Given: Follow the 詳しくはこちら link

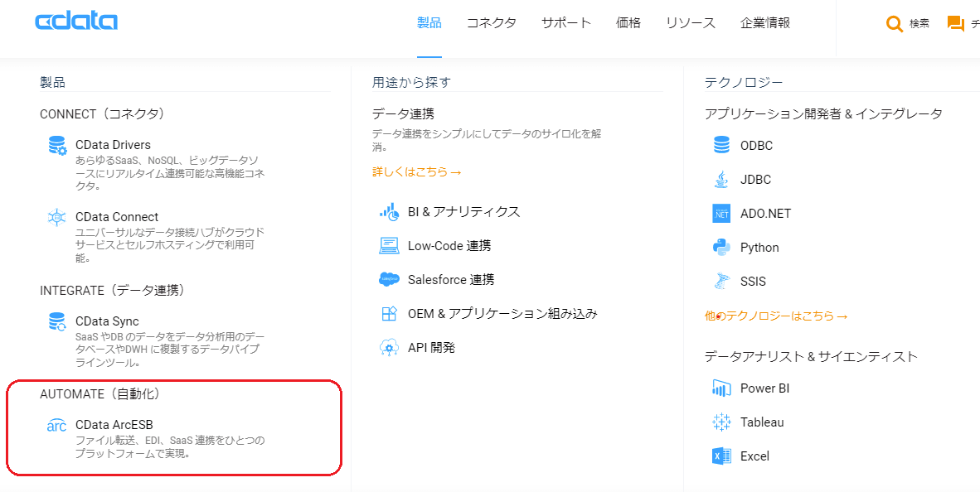Looking at the screenshot, I should point(416,172).
